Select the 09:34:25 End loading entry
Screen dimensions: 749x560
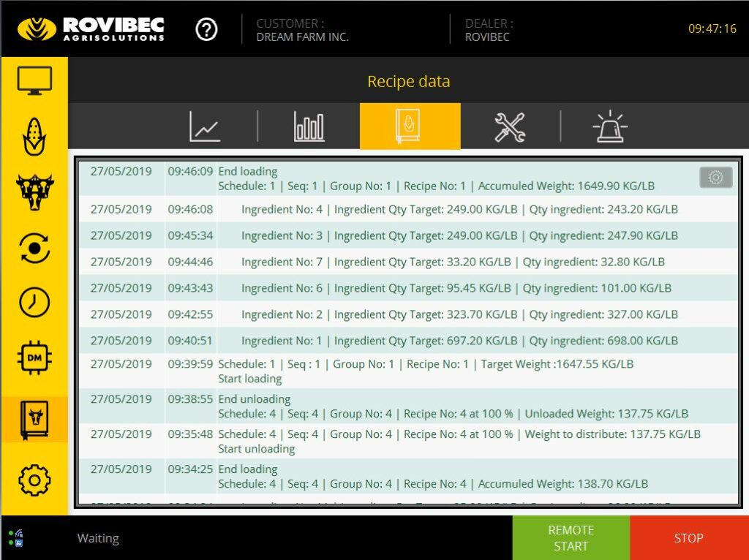click(408, 476)
